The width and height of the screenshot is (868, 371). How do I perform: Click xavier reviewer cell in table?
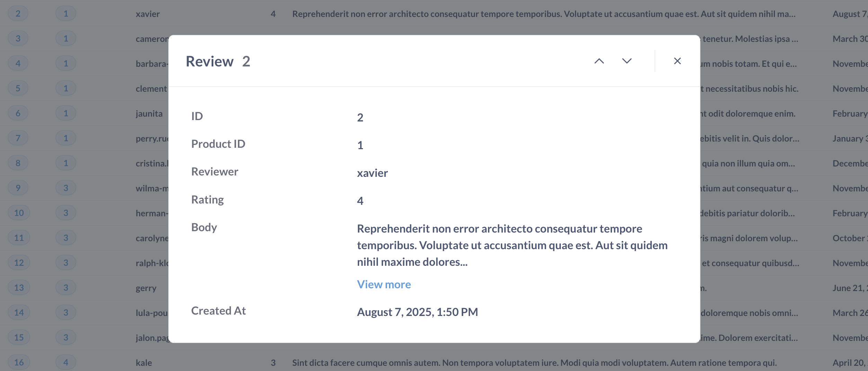(148, 14)
